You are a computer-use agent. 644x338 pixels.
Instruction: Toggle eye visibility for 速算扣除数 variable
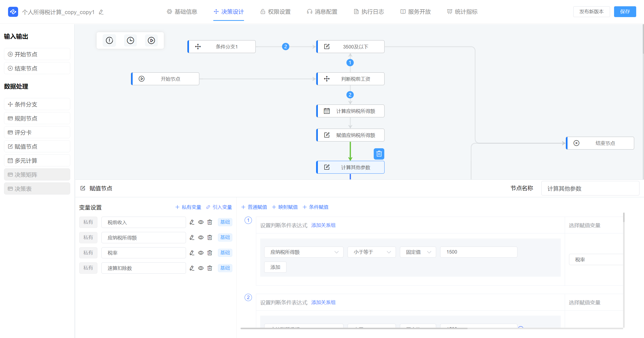tap(201, 268)
